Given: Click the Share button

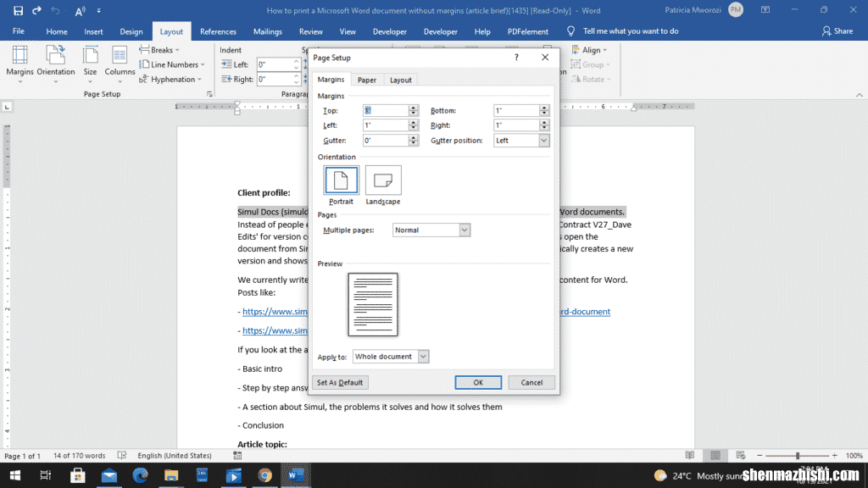Looking at the screenshot, I should [x=837, y=31].
